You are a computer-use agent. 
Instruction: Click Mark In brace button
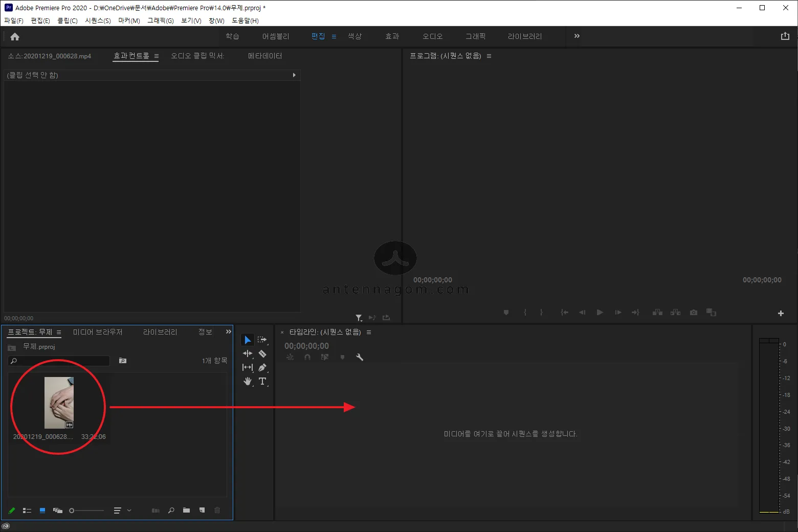point(525,313)
